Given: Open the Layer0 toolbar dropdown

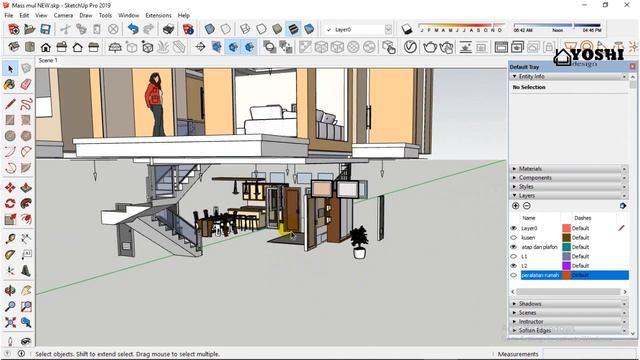Looking at the screenshot, I should click(388, 29).
